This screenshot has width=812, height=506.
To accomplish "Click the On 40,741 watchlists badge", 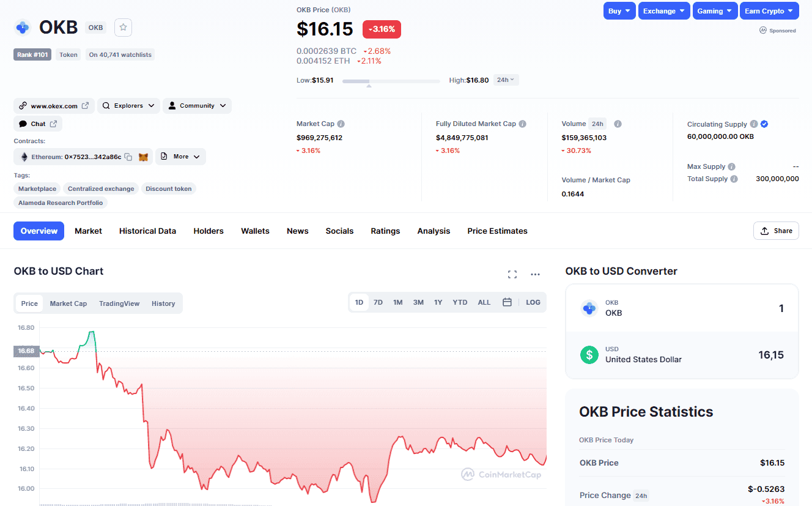I will tap(120, 54).
